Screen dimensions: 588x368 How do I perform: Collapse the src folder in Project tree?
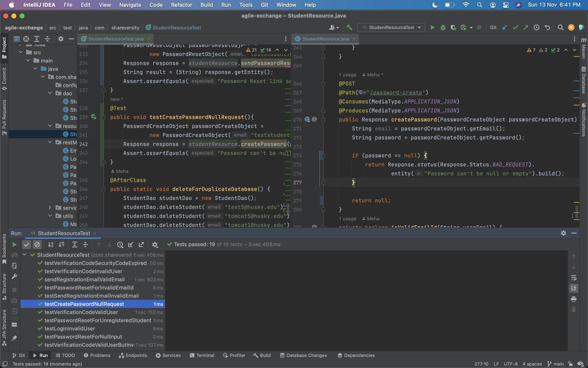point(21,52)
